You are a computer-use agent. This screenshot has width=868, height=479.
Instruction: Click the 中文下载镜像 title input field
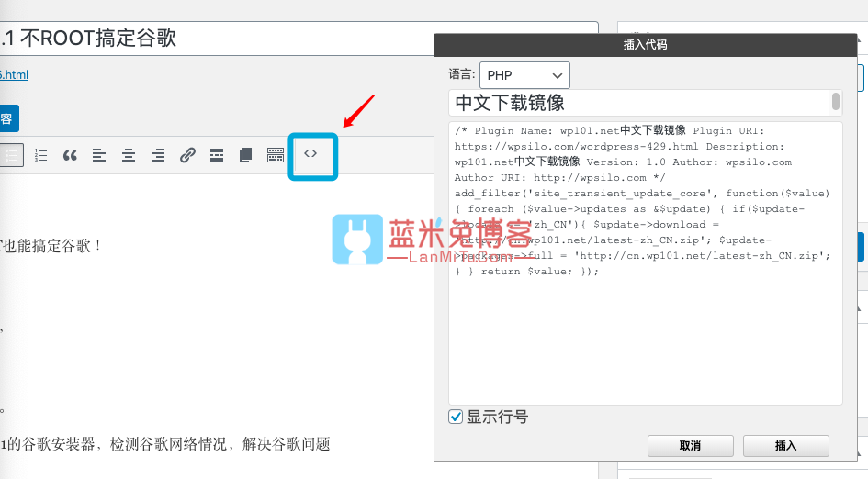tap(638, 103)
